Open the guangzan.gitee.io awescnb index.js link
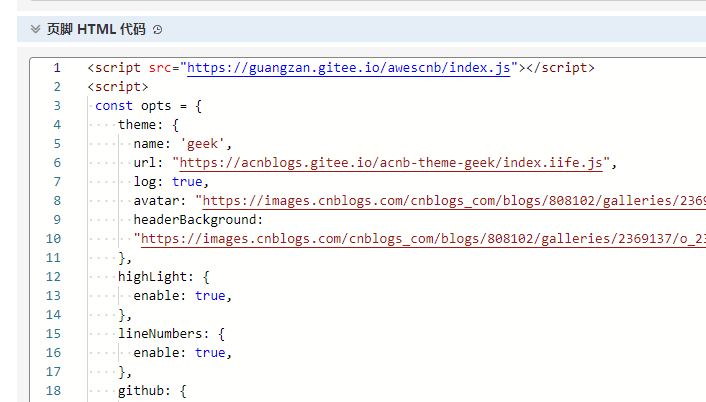Screen dimensions: 706x402 pyautogui.click(x=348, y=68)
